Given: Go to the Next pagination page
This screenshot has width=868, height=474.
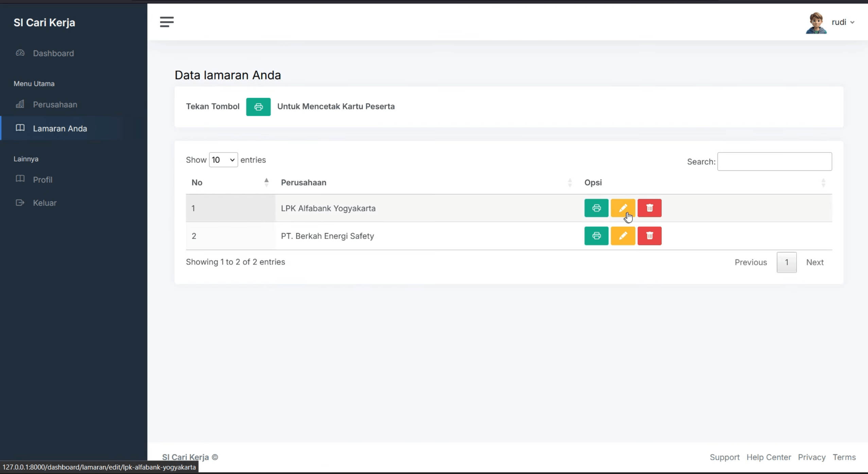Looking at the screenshot, I should pyautogui.click(x=815, y=262).
